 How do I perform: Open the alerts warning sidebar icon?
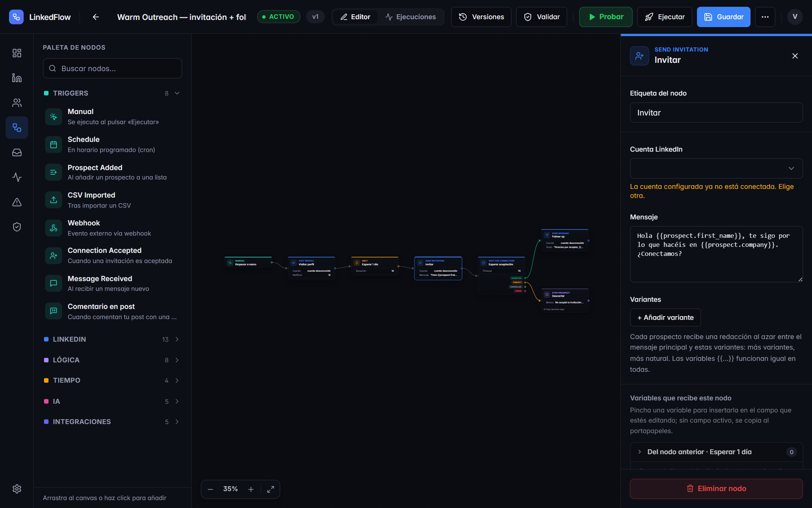[17, 202]
